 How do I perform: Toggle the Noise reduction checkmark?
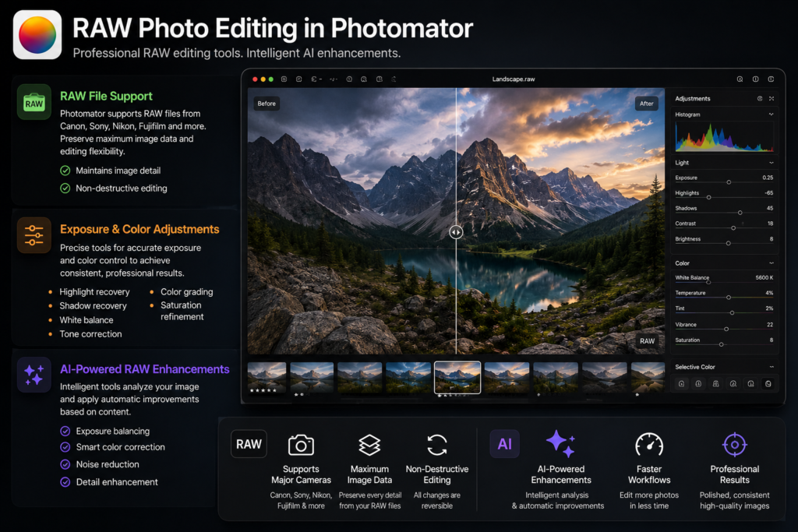point(65,464)
